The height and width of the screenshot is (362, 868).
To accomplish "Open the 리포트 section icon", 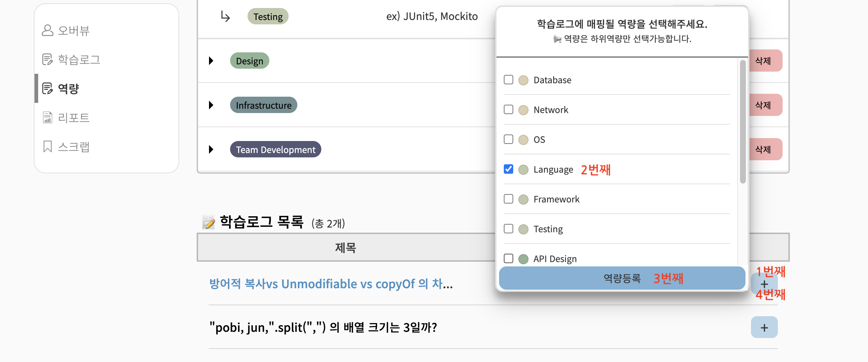I will 48,117.
